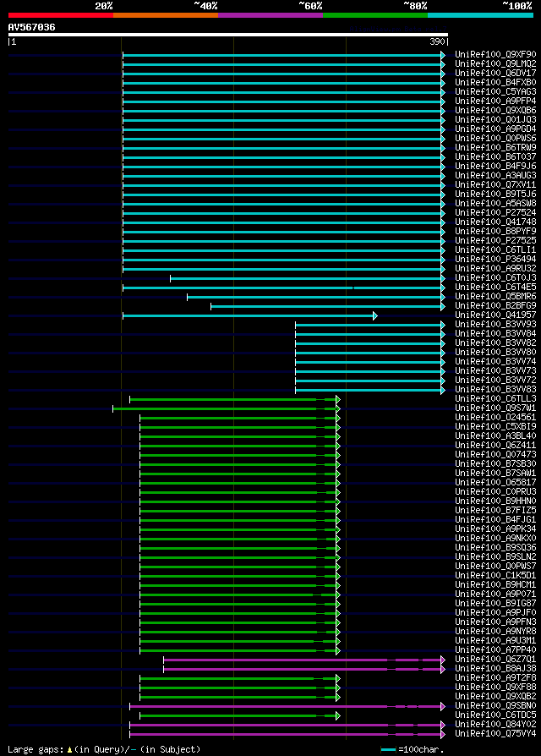This screenshot has height=756, width=541.
Task: Open hit UniRef100_C5YAG3
Action: click(495, 91)
